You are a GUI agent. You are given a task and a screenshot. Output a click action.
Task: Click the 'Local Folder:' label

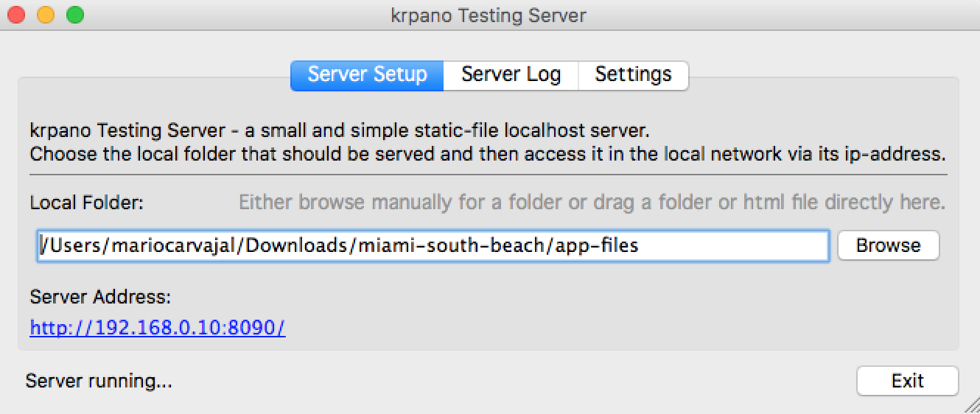click(x=87, y=202)
